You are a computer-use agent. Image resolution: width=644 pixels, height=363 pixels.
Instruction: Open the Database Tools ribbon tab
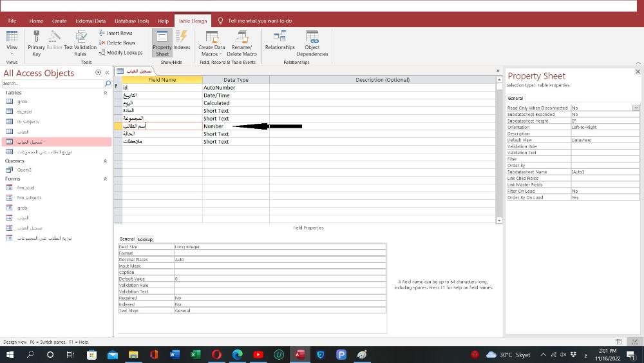131,21
